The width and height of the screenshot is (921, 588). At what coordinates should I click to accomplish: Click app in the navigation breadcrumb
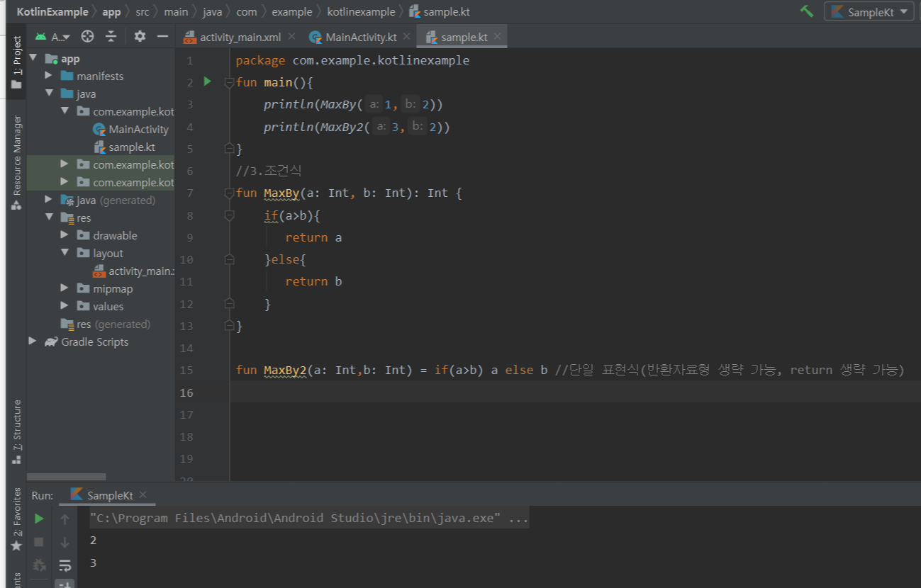[111, 12]
